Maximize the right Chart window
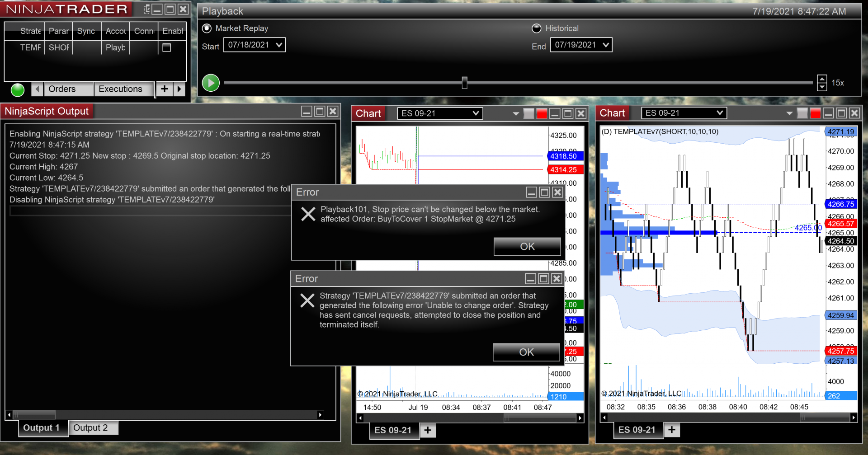 [841, 113]
